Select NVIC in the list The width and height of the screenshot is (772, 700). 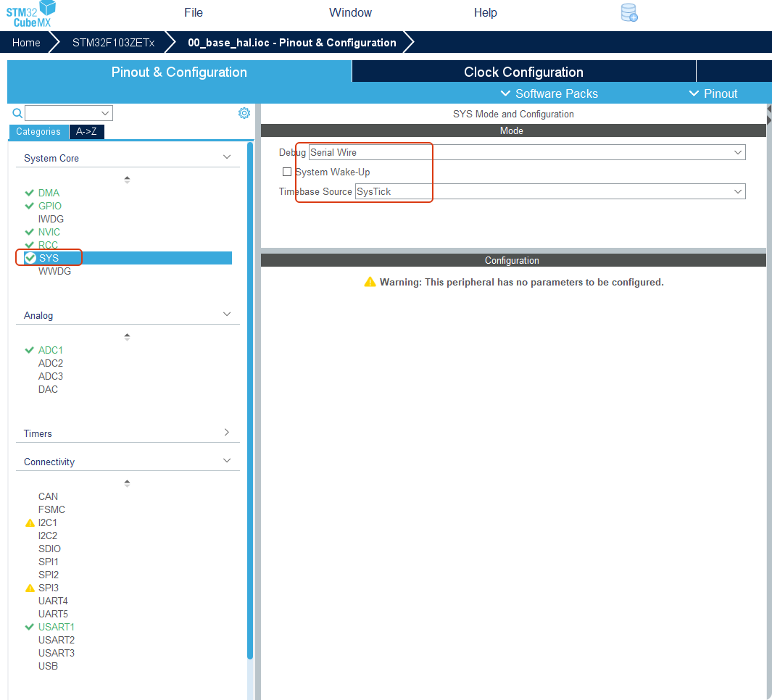point(49,232)
